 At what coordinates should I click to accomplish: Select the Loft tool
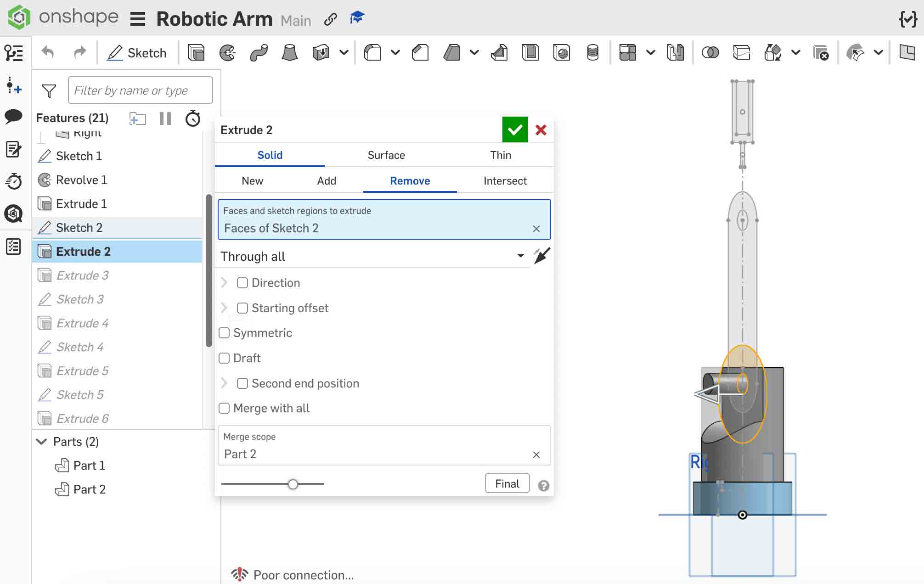[290, 53]
